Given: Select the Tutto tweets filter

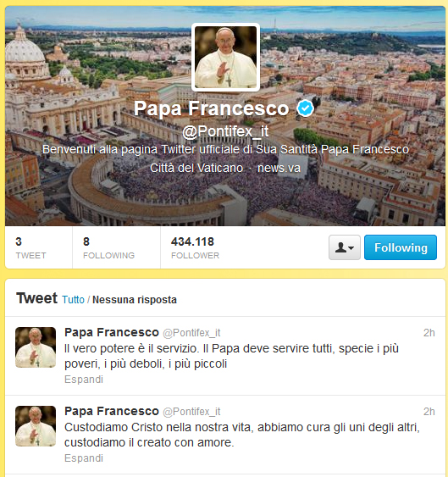Looking at the screenshot, I should [73, 300].
